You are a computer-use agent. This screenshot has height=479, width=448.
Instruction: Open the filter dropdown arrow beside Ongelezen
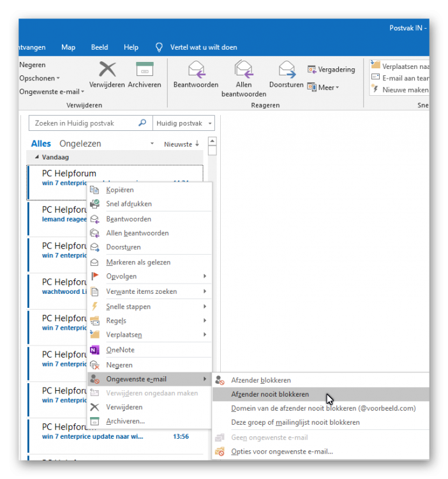pyautogui.click(x=152, y=144)
